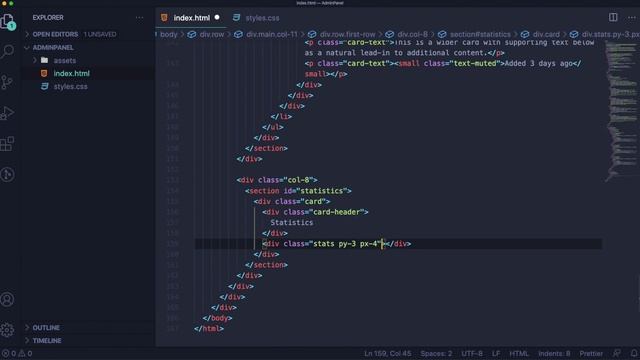Click Ln 159, Col 45 in status bar

click(x=388, y=353)
